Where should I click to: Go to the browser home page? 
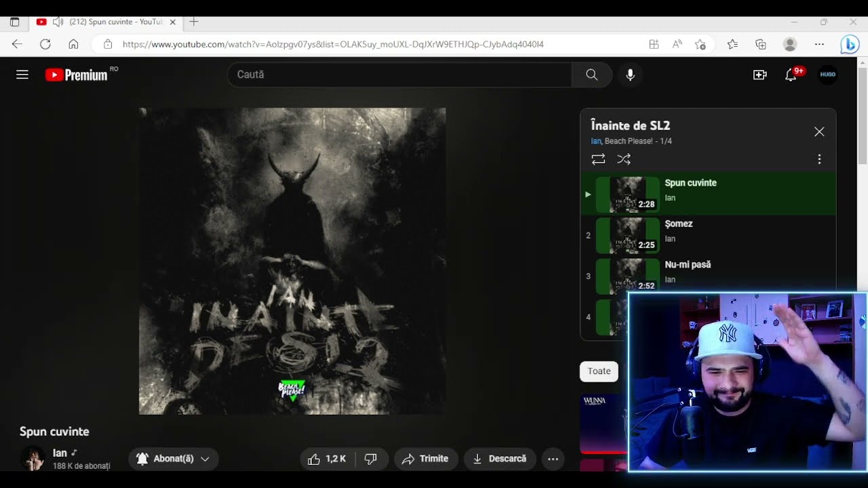[x=73, y=44]
